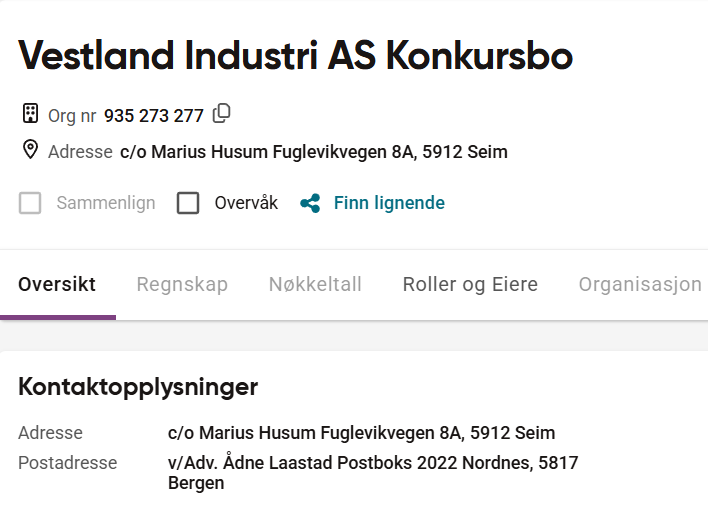Click the Kontaktopplysninger section heading
This screenshot has width=708, height=518.
coord(138,387)
